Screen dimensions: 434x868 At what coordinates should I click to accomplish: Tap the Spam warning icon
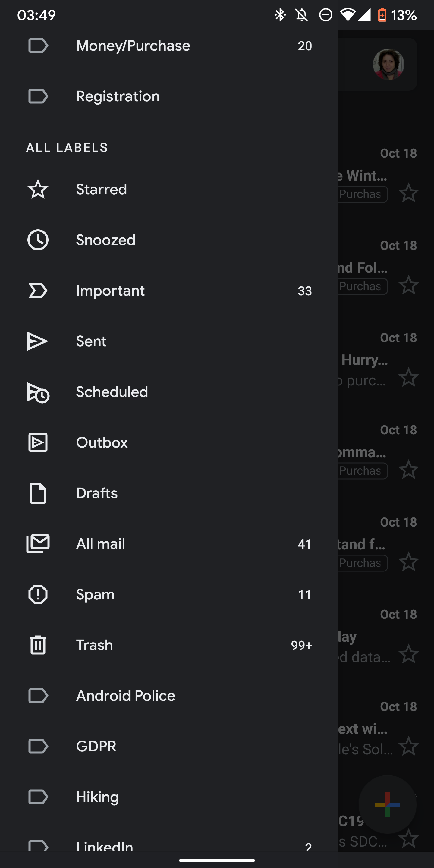[38, 594]
